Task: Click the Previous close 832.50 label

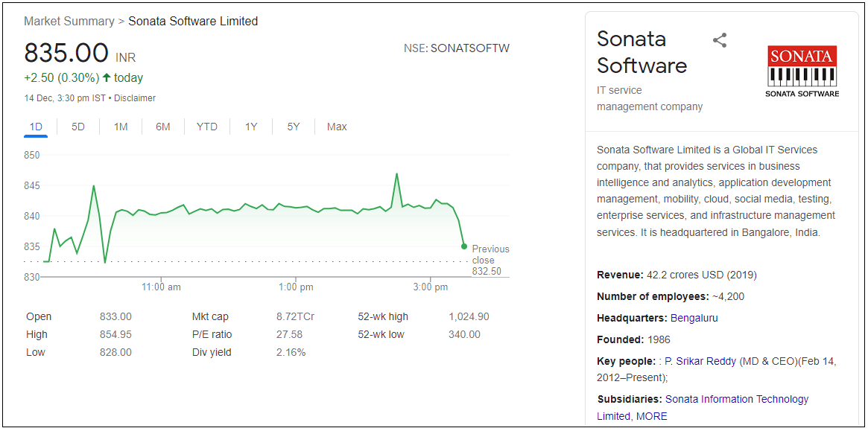Action: pyautogui.click(x=490, y=260)
